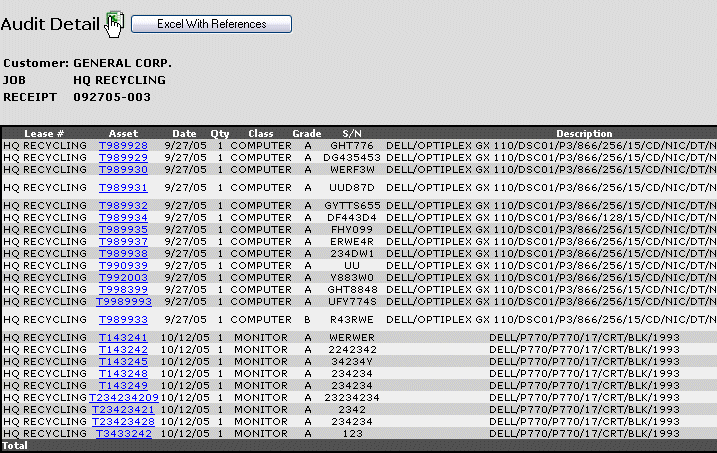
Task: Open asset link T989935
Action: point(123,229)
